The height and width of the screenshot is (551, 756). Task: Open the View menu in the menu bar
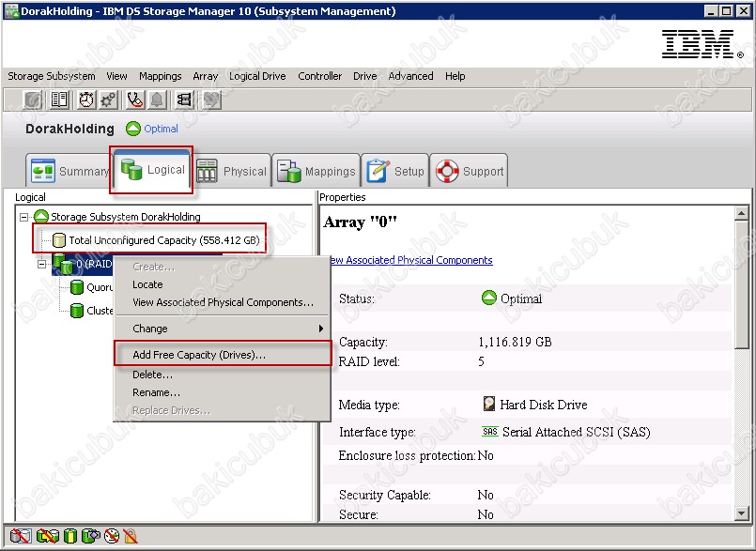(116, 76)
